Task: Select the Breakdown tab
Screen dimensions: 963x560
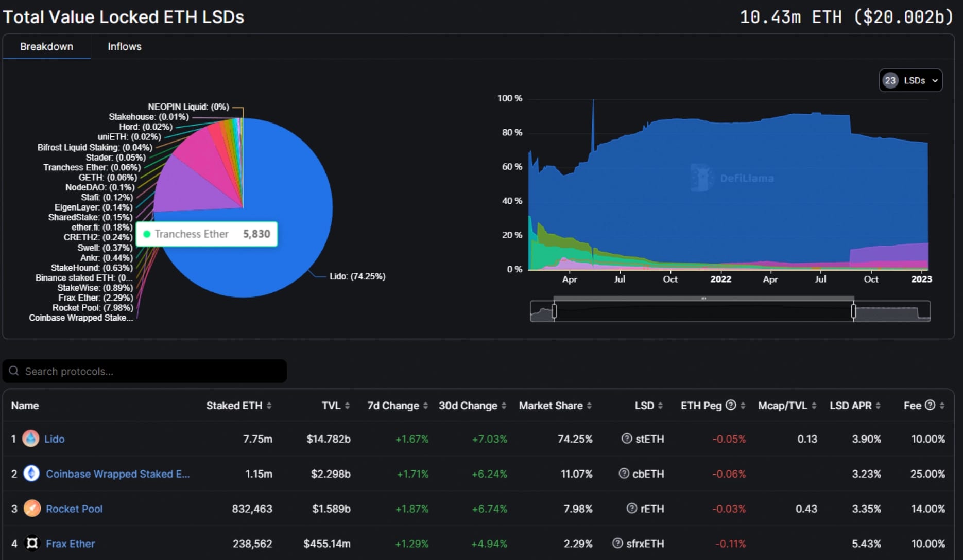Action: 46,46
